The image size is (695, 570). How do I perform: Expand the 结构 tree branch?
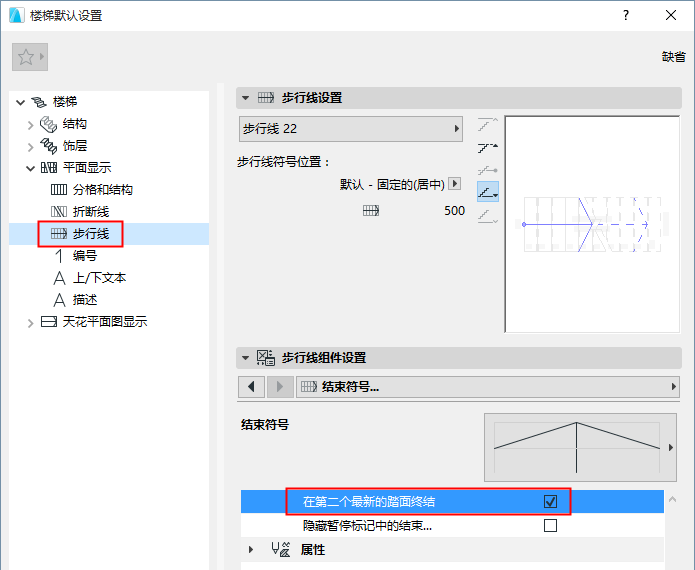pyautogui.click(x=31, y=125)
